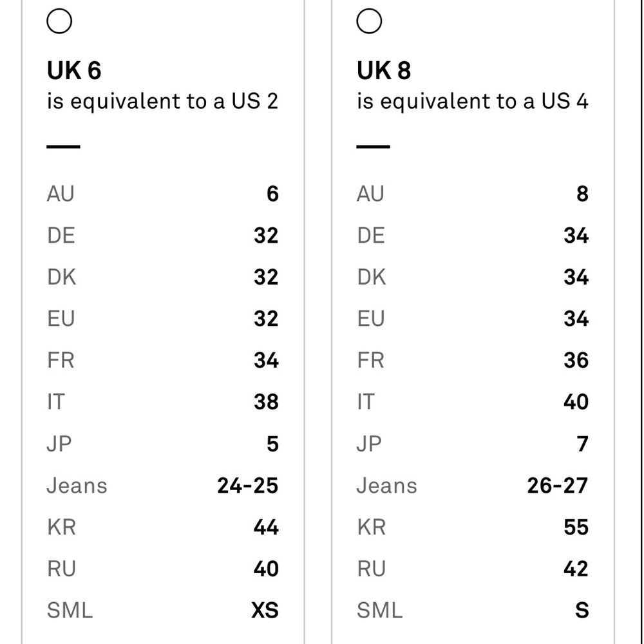644x644 pixels.
Task: Click the EU 34 value
Action: [576, 319]
